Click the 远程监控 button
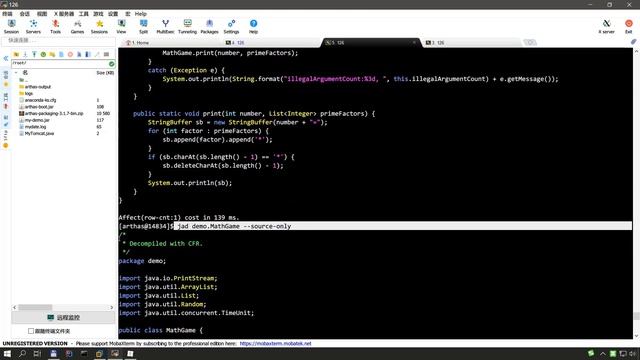Viewport: 640px width, 360px height. (x=63, y=317)
